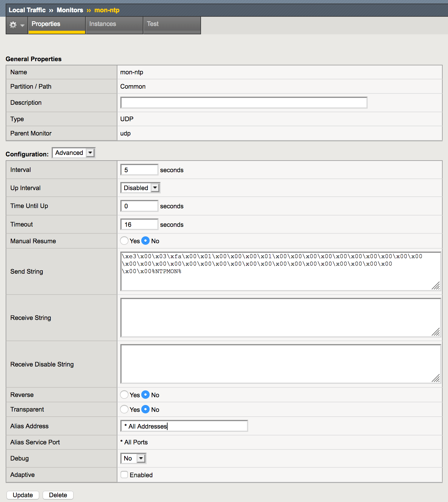Click the 'Send String' label
The image size is (448, 502).
point(27,272)
